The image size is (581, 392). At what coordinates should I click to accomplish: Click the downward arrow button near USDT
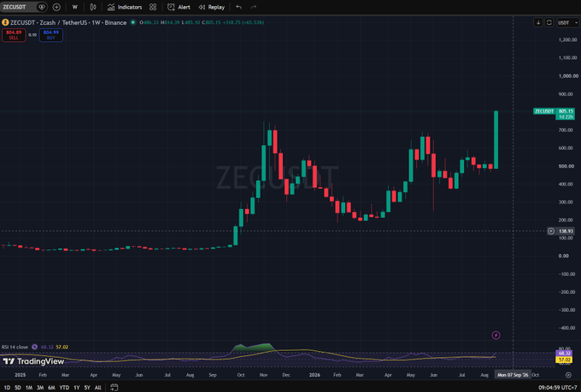tap(538, 22)
